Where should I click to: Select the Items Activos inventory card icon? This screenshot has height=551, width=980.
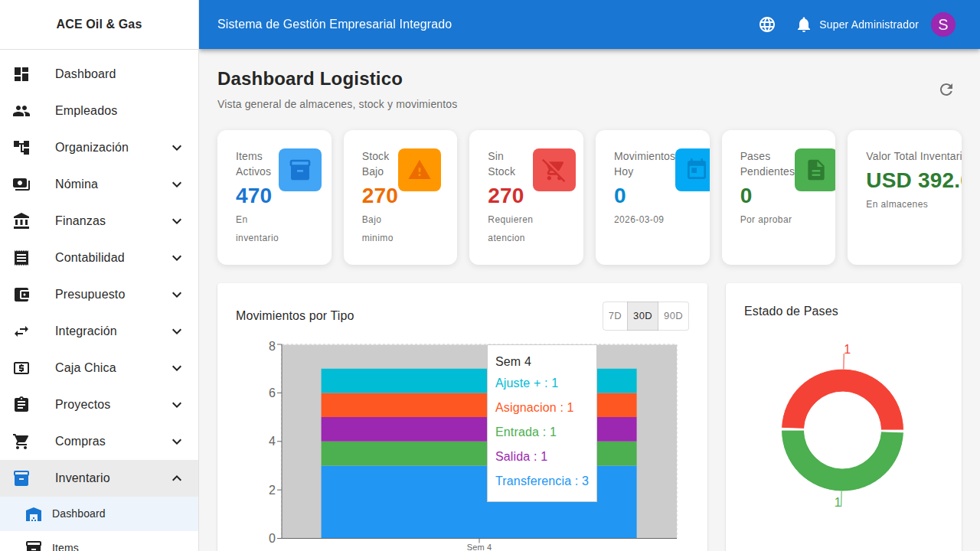[x=299, y=170]
